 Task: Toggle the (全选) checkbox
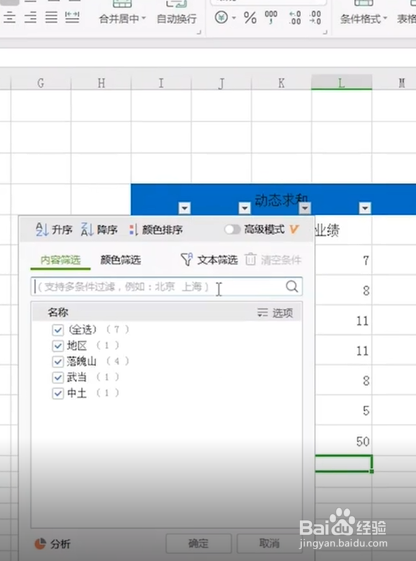[58, 330]
